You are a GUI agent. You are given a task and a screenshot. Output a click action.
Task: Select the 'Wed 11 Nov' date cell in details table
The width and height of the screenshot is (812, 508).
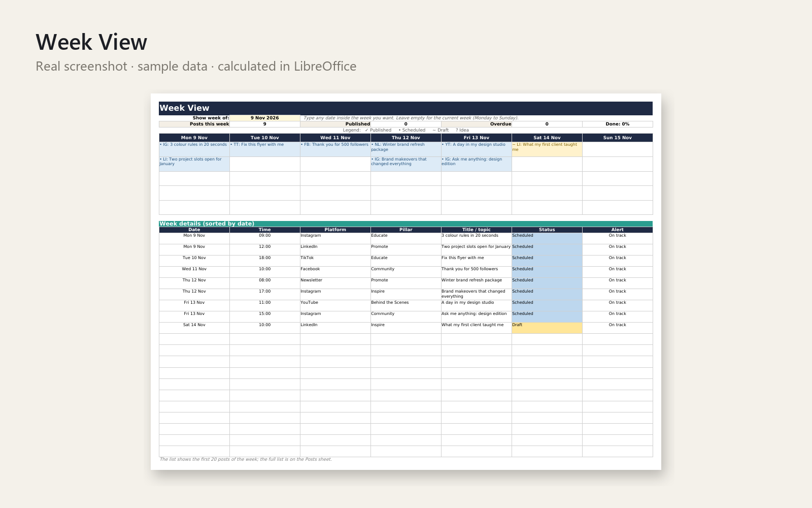pos(194,272)
